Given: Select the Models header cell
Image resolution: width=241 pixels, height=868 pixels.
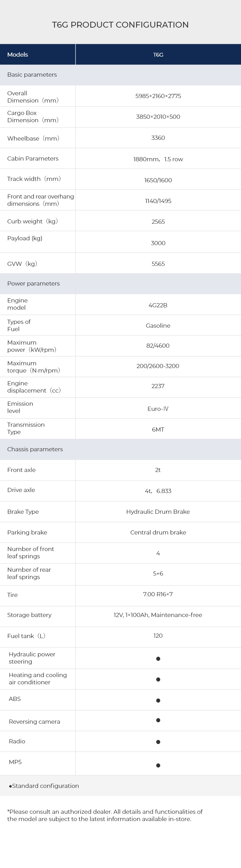Looking at the screenshot, I should click(18, 55).
